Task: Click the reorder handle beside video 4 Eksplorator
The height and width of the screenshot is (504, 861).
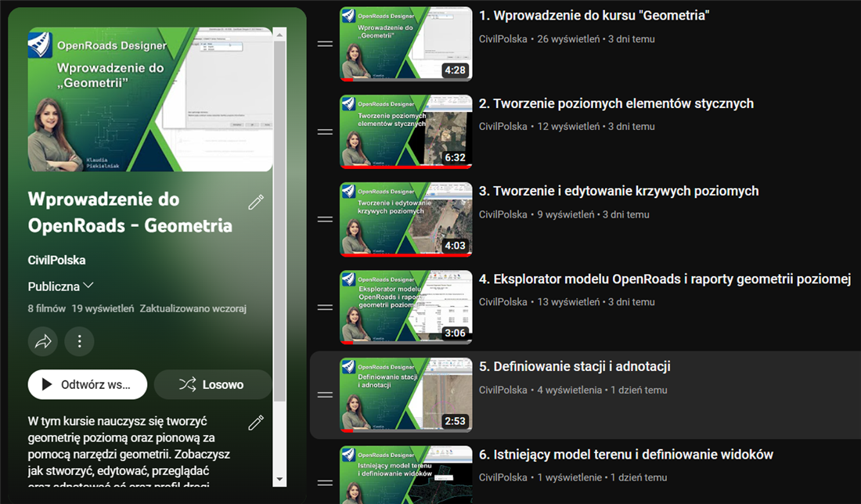Action: pos(325,308)
